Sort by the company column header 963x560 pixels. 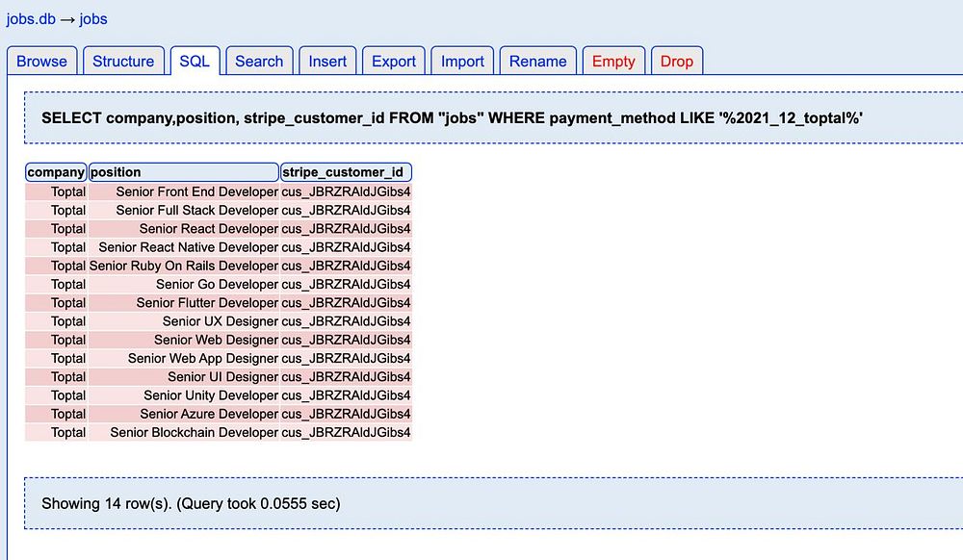click(56, 172)
